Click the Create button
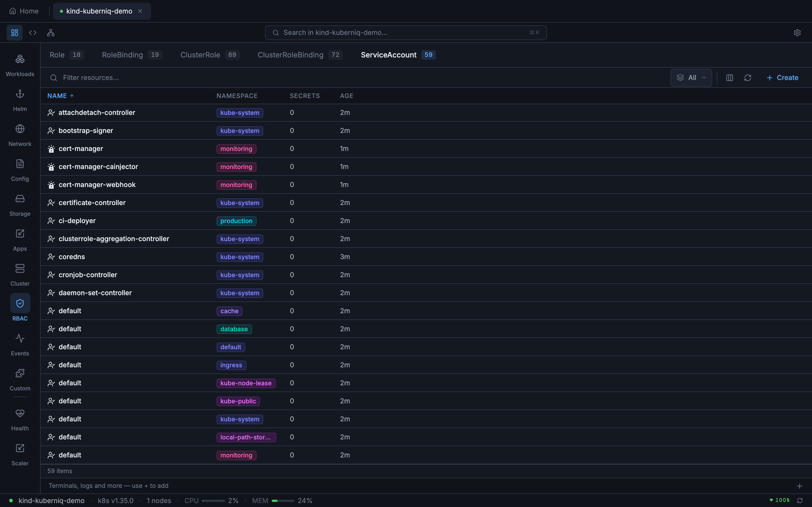Image resolution: width=812 pixels, height=507 pixels. click(782, 77)
